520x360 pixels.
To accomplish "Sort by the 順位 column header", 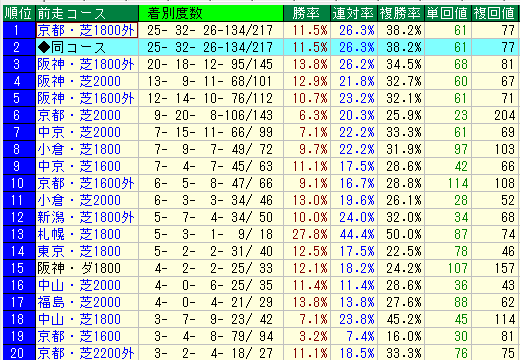I will coord(18,14).
